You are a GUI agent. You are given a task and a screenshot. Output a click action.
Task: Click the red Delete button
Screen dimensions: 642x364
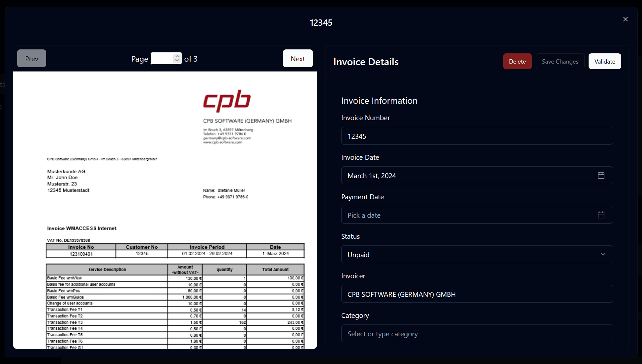click(517, 61)
